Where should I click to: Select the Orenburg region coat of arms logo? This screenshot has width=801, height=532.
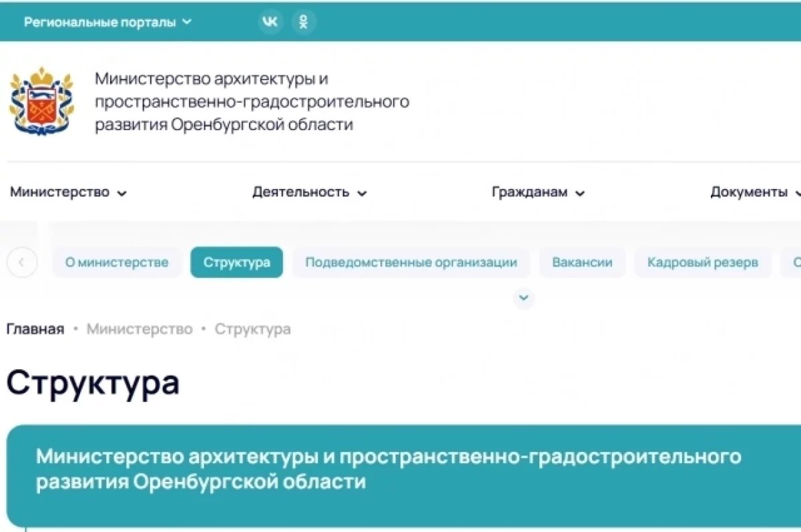(40, 101)
